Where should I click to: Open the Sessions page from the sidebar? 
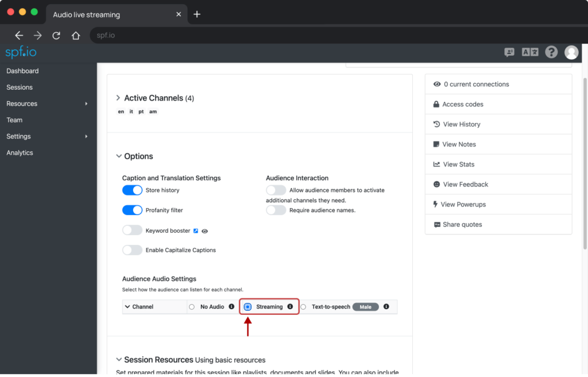[x=18, y=87]
